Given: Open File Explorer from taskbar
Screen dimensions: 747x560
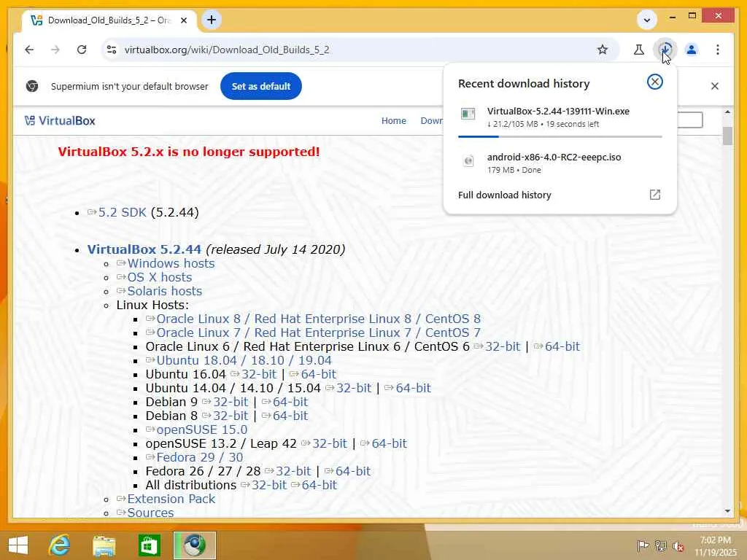Looking at the screenshot, I should [x=104, y=545].
